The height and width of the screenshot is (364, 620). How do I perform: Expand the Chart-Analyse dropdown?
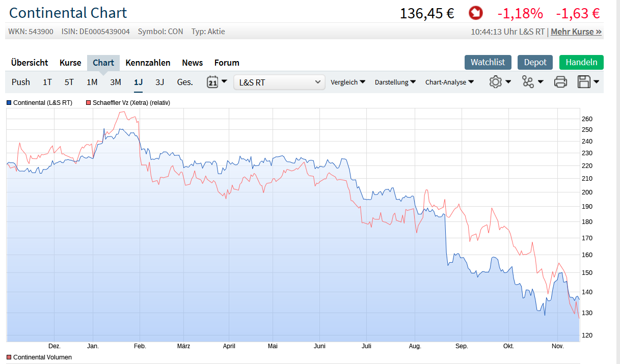(x=450, y=82)
